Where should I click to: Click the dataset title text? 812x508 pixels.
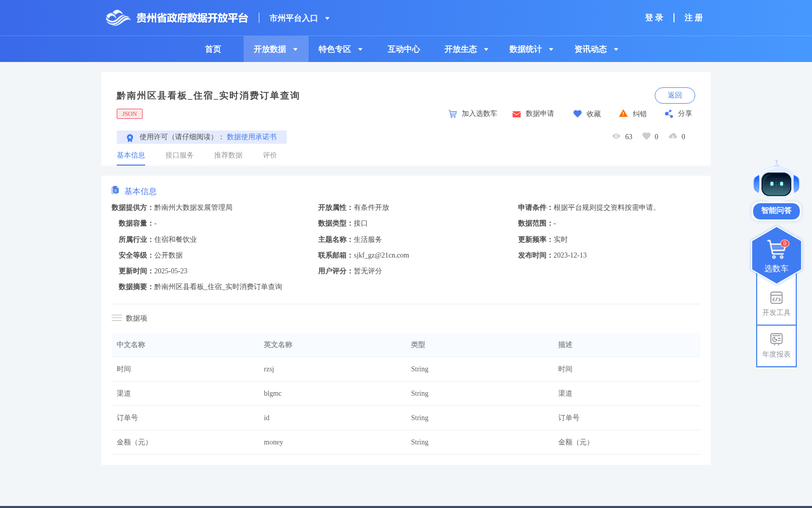(x=208, y=96)
